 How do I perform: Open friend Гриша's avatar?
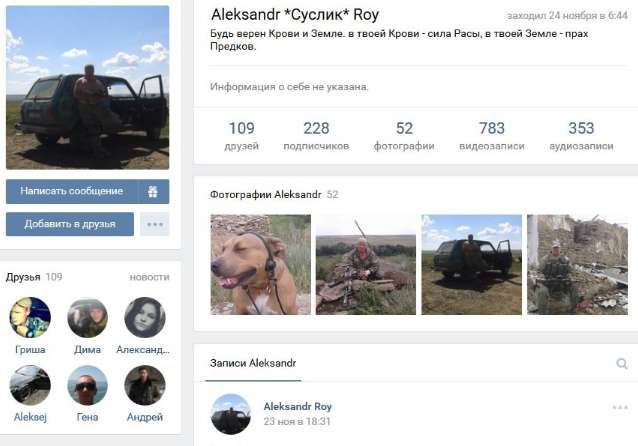tap(30, 317)
